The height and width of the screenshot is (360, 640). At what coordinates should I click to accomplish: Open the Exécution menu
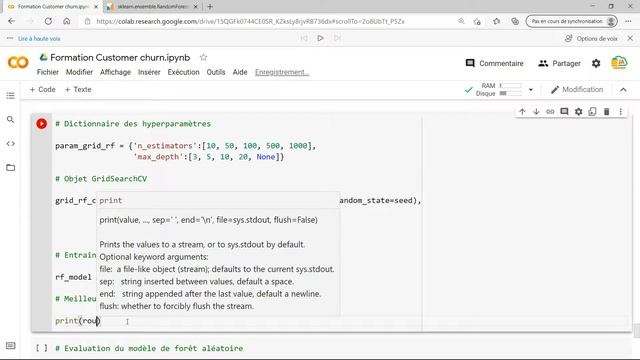[x=183, y=72]
